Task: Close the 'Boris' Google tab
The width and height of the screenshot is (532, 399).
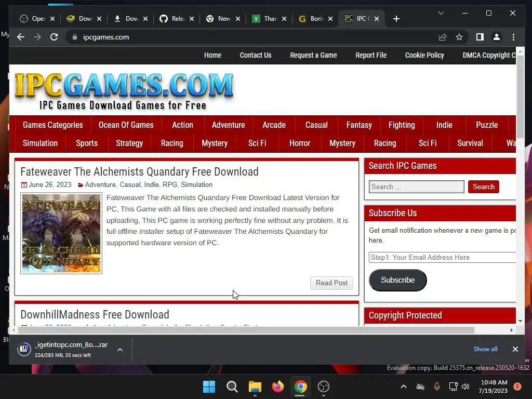Action: pyautogui.click(x=330, y=19)
